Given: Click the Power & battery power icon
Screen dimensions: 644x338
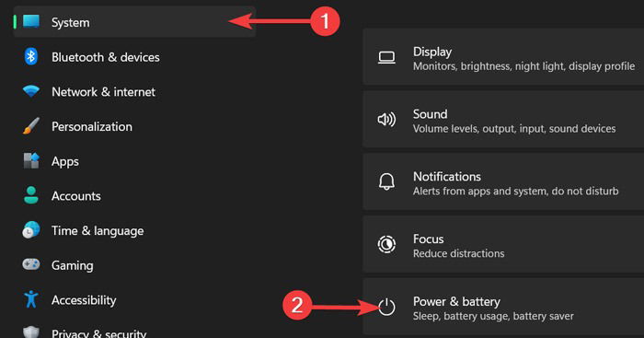Looking at the screenshot, I should 386,307.
